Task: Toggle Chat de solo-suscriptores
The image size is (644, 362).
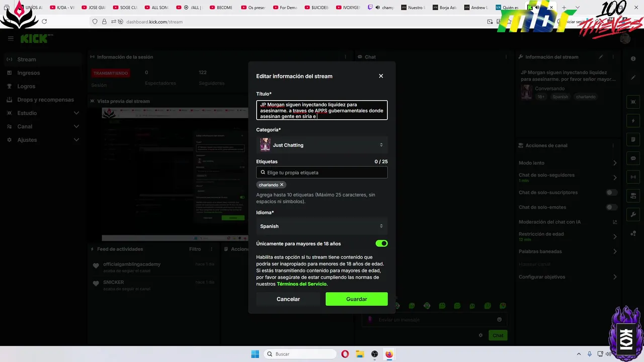Action: (611, 193)
